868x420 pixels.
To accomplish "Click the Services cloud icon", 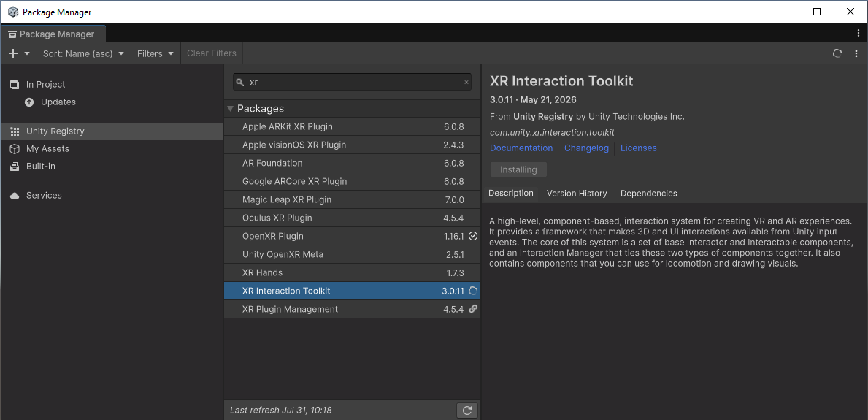I will (15, 196).
